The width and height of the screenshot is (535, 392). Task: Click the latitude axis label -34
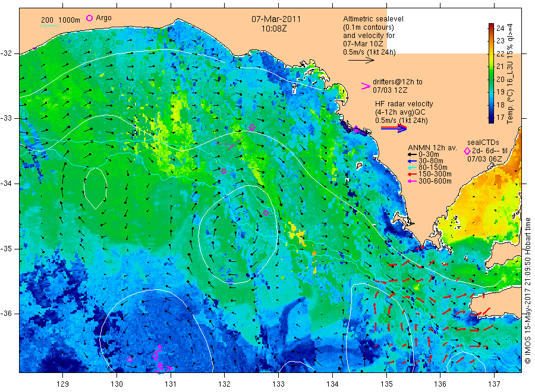pyautogui.click(x=6, y=184)
